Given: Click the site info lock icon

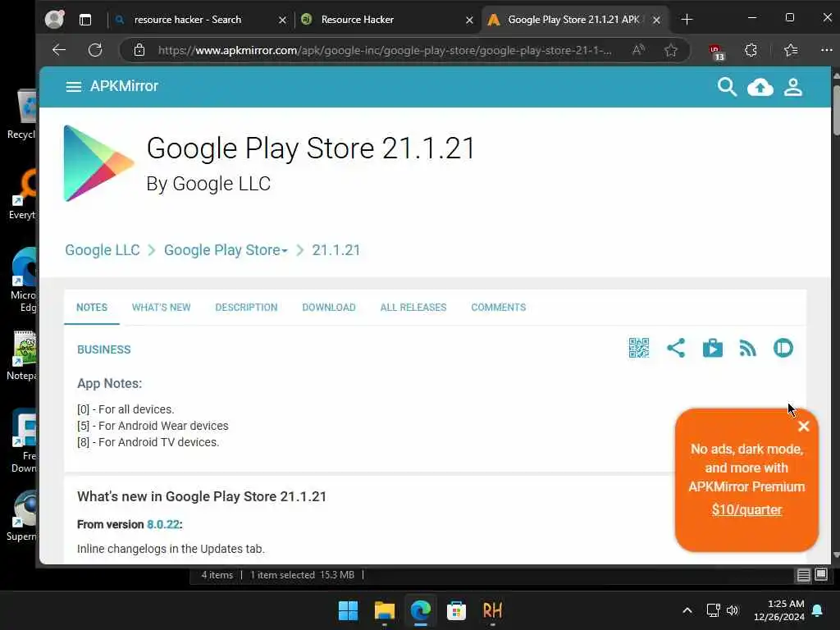Looking at the screenshot, I should click(139, 50).
